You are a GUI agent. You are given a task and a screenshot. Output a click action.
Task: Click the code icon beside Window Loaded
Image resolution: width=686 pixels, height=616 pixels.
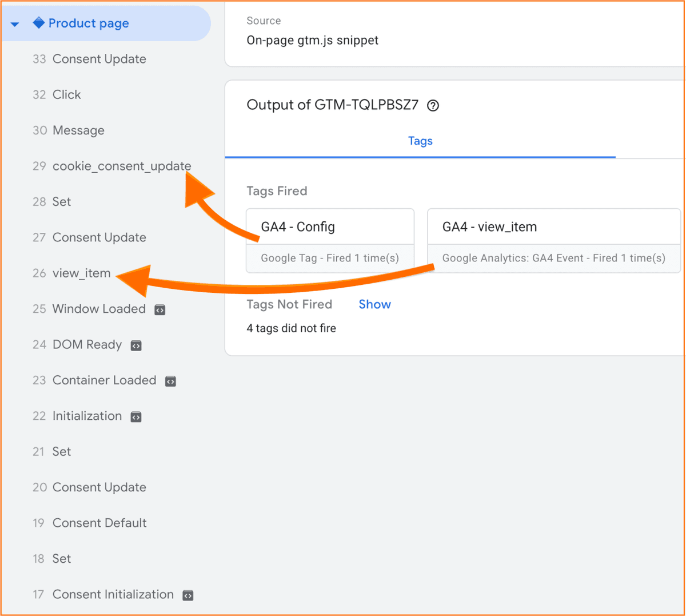click(x=159, y=309)
